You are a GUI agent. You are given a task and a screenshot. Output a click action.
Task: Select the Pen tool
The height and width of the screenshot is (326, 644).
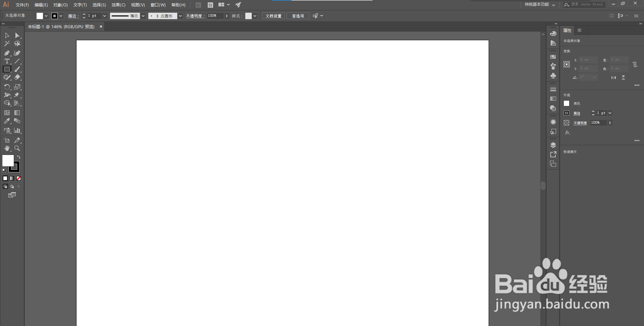click(7, 53)
